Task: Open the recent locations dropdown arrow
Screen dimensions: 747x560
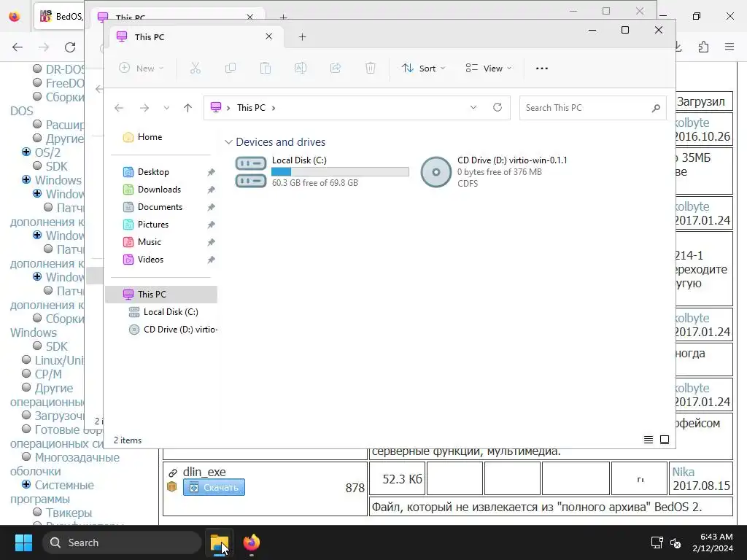Action: pyautogui.click(x=166, y=108)
